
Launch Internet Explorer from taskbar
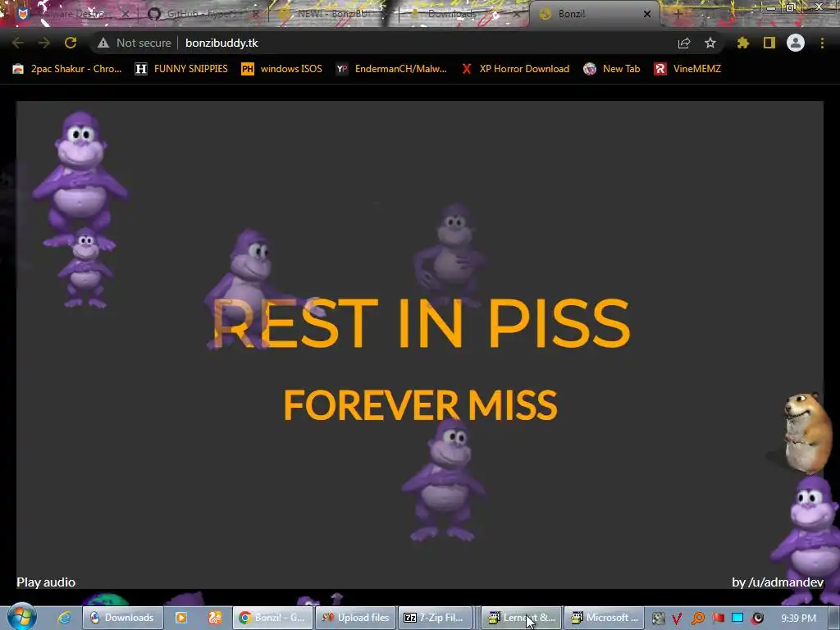(64, 618)
